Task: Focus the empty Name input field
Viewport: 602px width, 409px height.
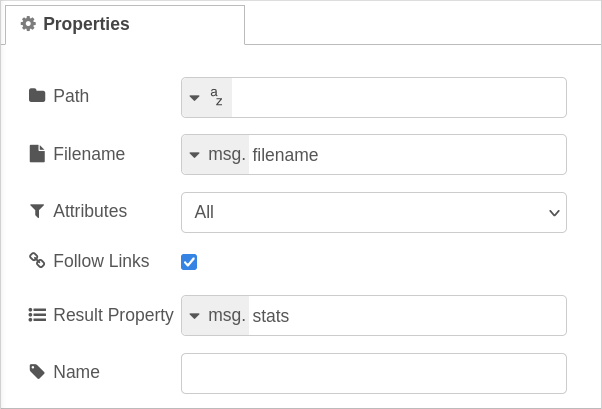Action: 374,373
